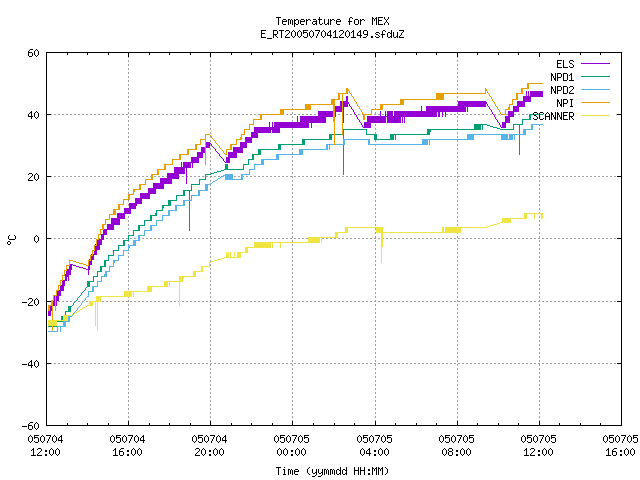Click the x-axis label '050705 08:00'

tap(456, 445)
